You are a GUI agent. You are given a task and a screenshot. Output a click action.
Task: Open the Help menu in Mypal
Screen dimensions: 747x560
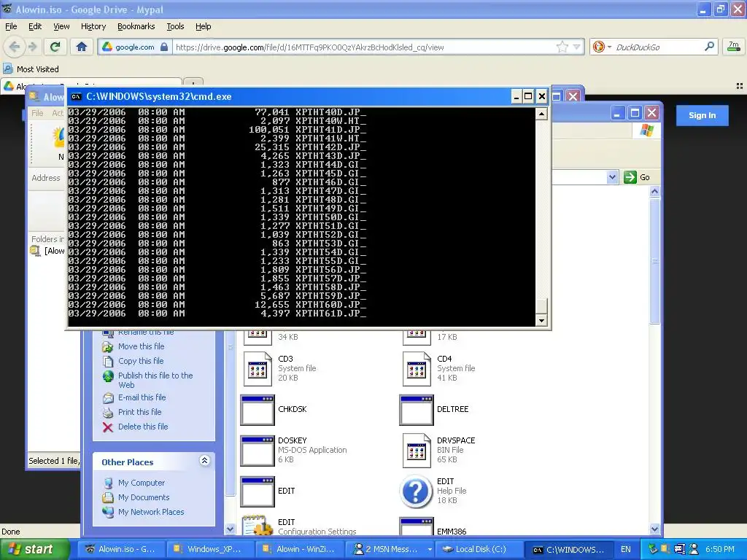203,26
